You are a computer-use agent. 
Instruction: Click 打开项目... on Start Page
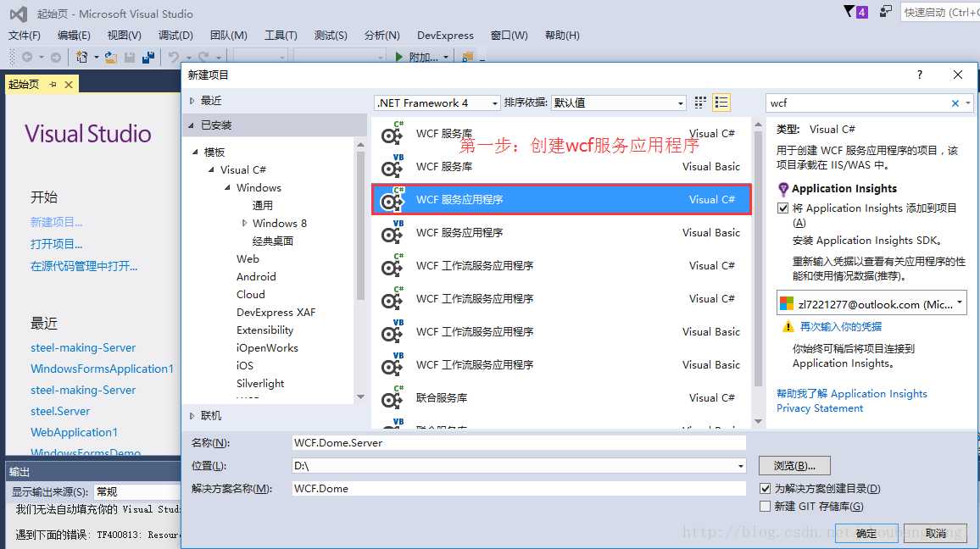56,244
